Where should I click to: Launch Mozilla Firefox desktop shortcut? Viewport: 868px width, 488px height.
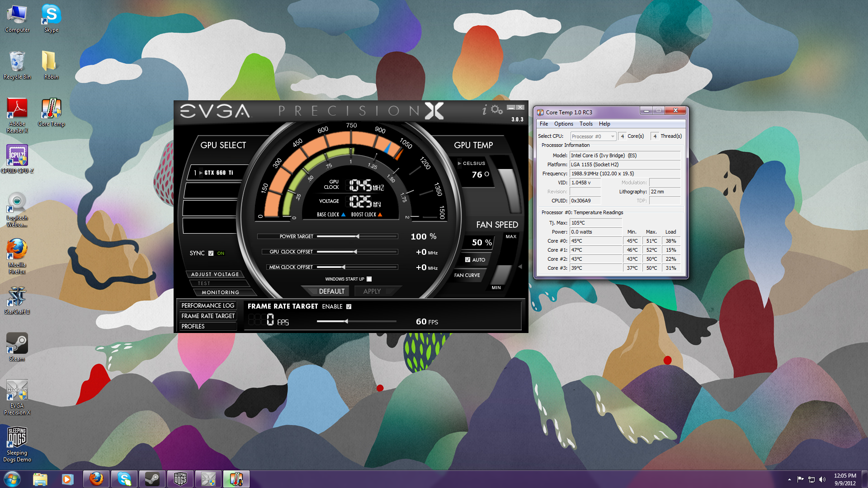point(17,257)
